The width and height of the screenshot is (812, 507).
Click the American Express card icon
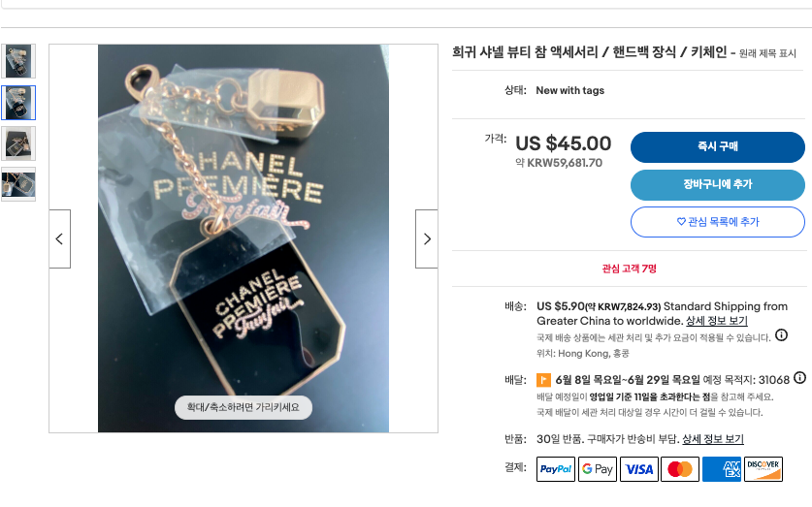click(x=722, y=469)
